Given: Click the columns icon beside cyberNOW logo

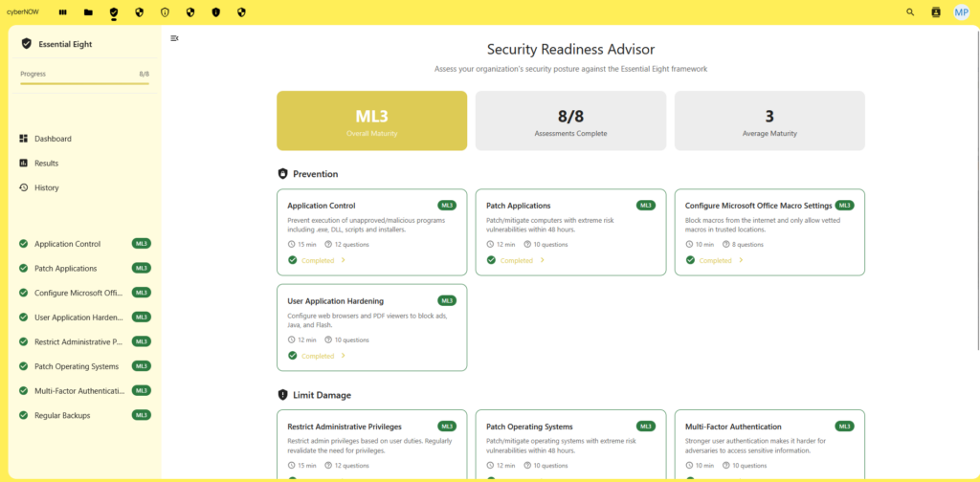Looking at the screenshot, I should (x=63, y=12).
